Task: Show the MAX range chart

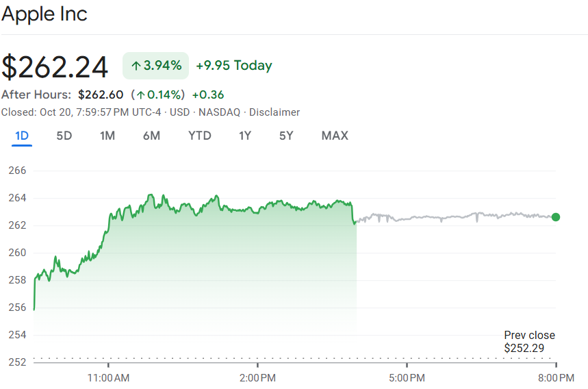Action: pos(335,136)
